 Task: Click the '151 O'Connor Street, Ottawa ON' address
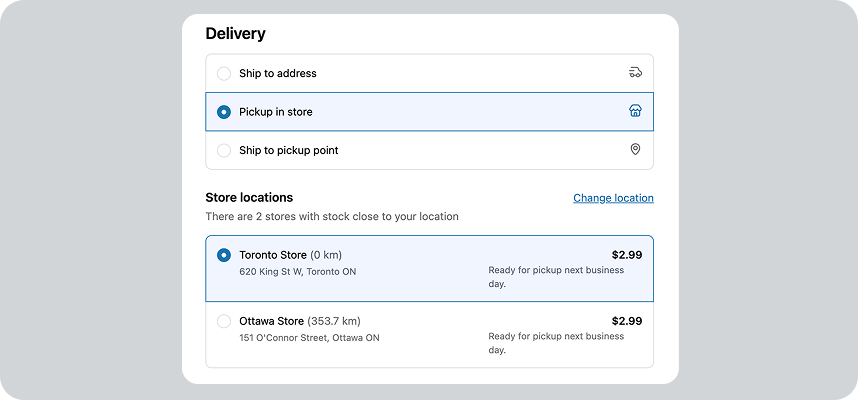[309, 338]
